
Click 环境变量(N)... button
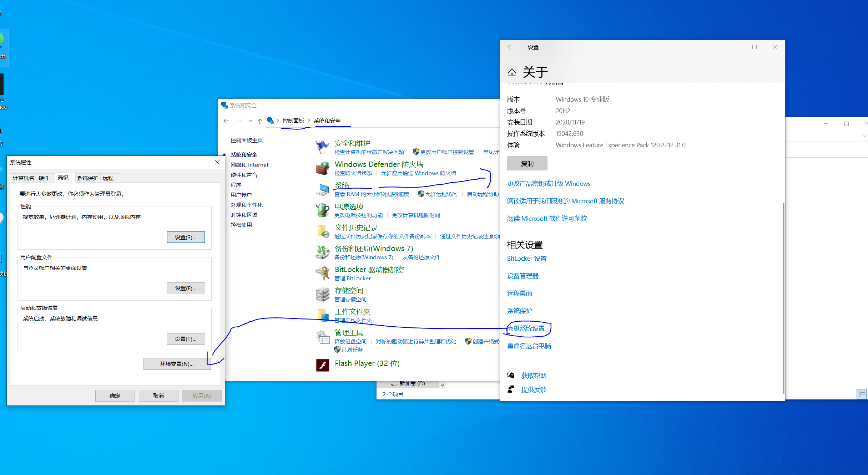(177, 364)
